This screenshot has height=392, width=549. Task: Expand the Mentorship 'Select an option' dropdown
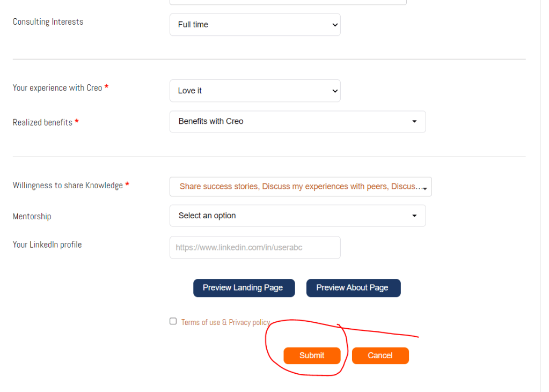297,216
